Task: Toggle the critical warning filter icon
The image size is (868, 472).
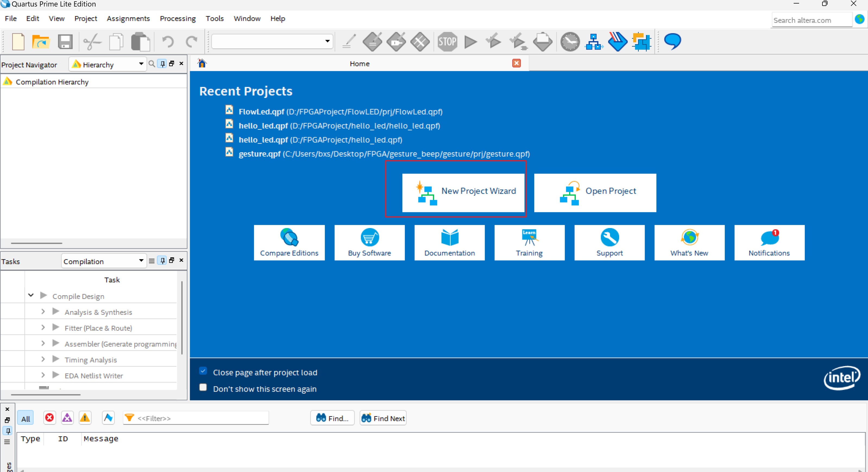Action: [x=67, y=418]
